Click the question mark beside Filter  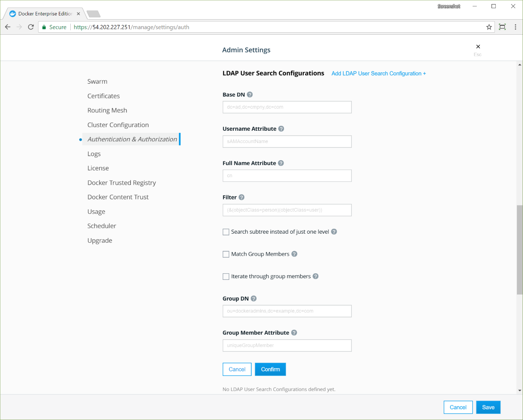[241, 197]
